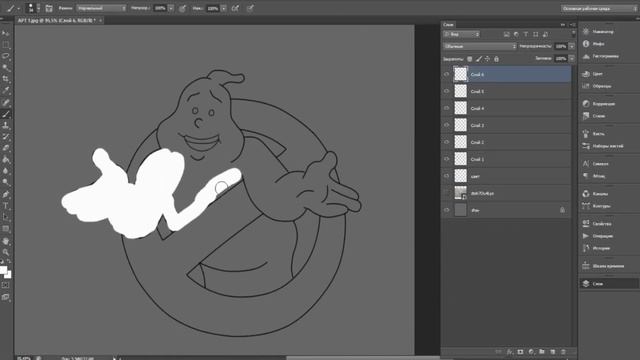Select the Dodge tool
640x360 pixels.
tap(6, 182)
